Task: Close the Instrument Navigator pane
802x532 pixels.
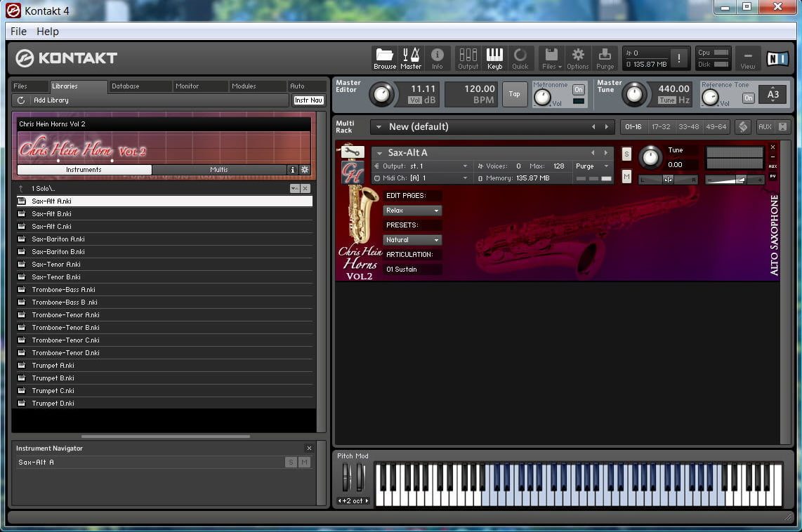Action: [309, 448]
